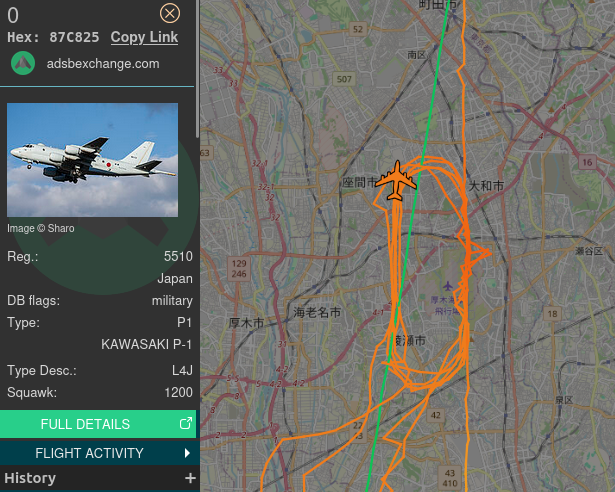Screen dimensions: 615x492
Task: Click the 129/246 route shield
Action: click(x=239, y=268)
